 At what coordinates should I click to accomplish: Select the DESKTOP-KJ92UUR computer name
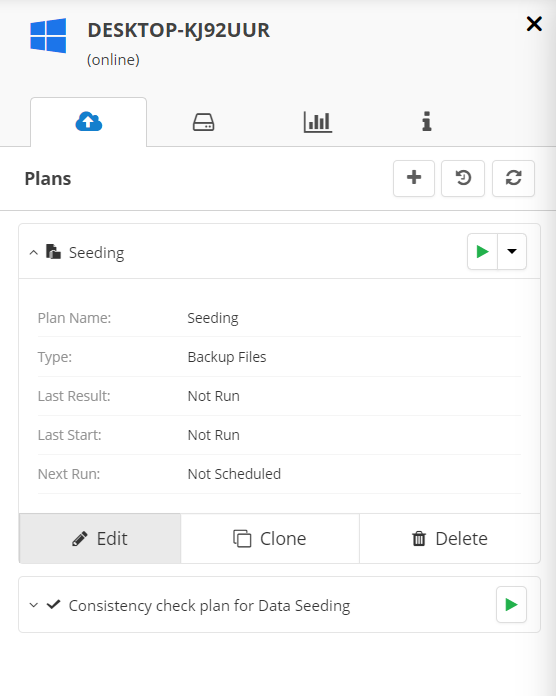[x=178, y=30]
